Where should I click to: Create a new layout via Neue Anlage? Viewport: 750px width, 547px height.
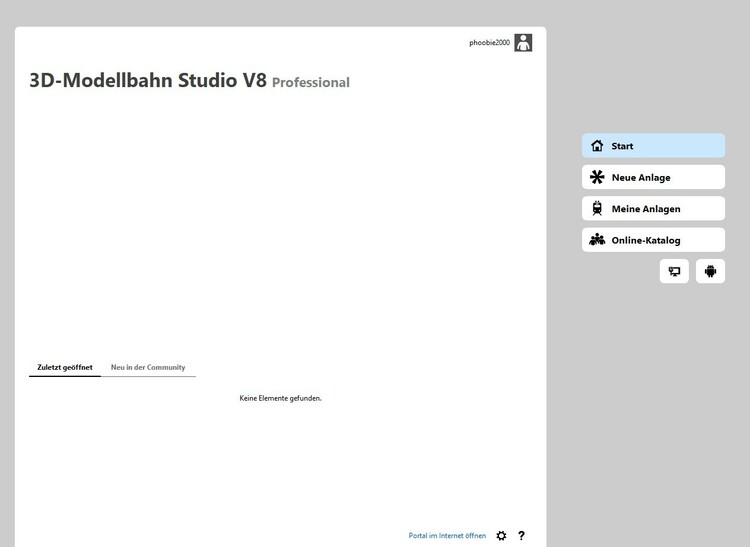click(x=653, y=177)
